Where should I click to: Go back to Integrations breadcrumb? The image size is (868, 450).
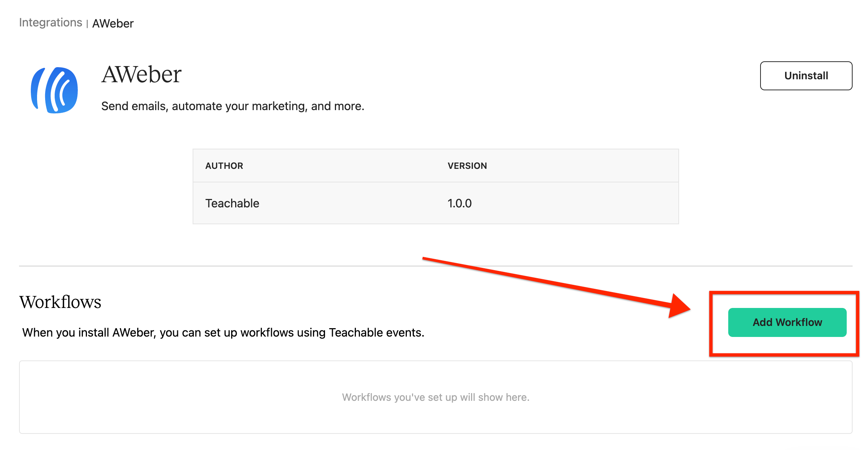(x=51, y=23)
